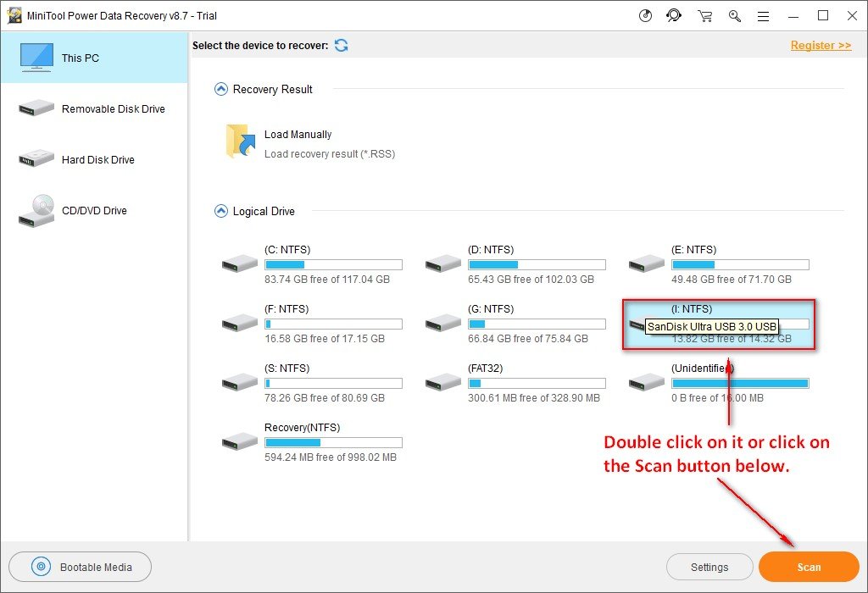Click the Register >> link

coord(821,46)
